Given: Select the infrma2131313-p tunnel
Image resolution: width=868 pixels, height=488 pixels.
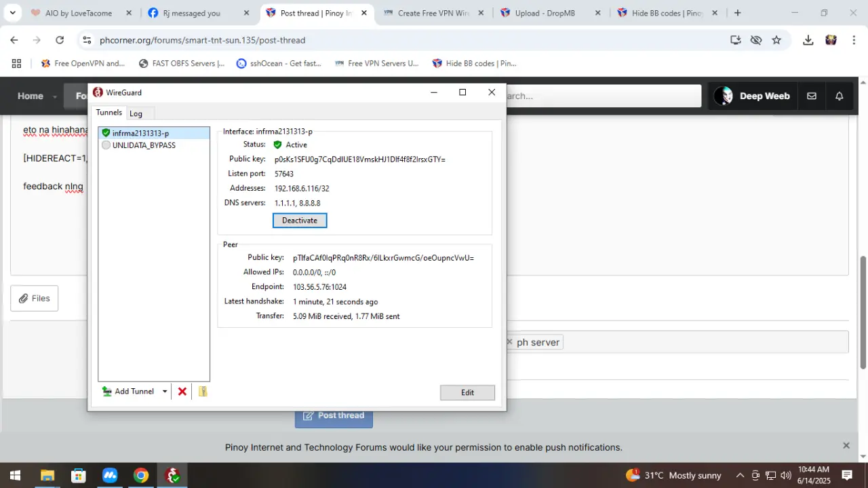Looking at the screenshot, I should (x=154, y=133).
